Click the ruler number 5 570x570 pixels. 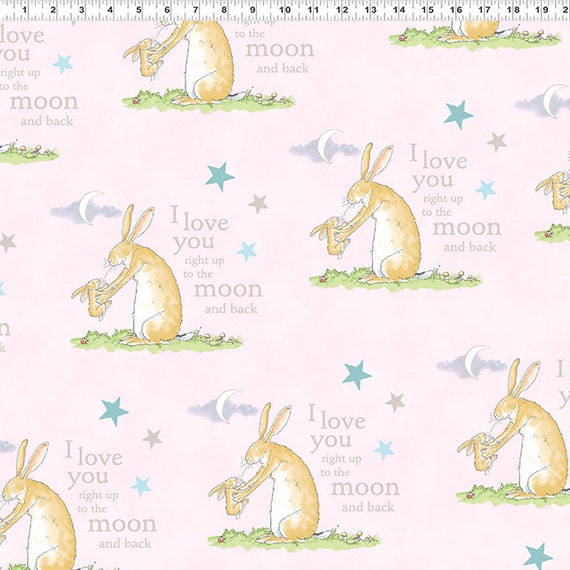coord(139,9)
